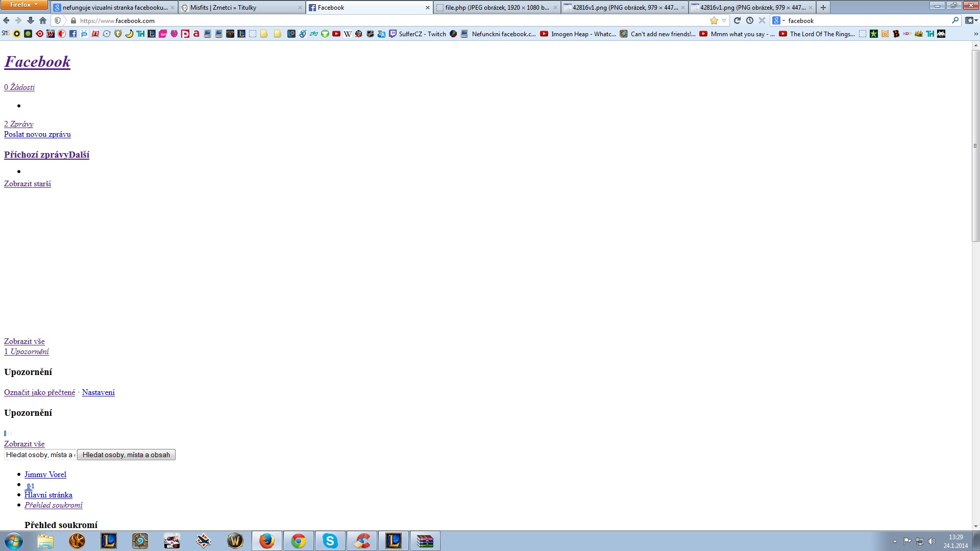Open the bookmarks menu button
This screenshot has width=980, height=551.
(971, 20)
